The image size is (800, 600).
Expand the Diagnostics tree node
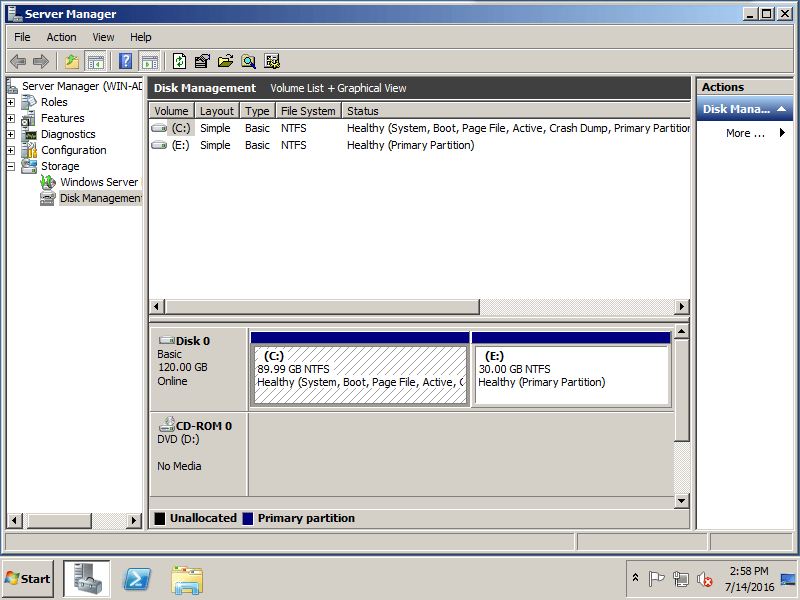(x=11, y=134)
